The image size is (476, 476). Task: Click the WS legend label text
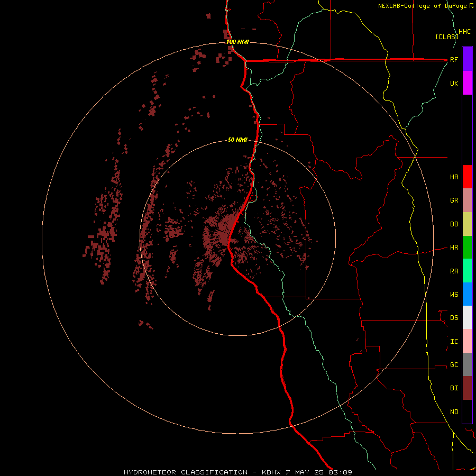454,294
